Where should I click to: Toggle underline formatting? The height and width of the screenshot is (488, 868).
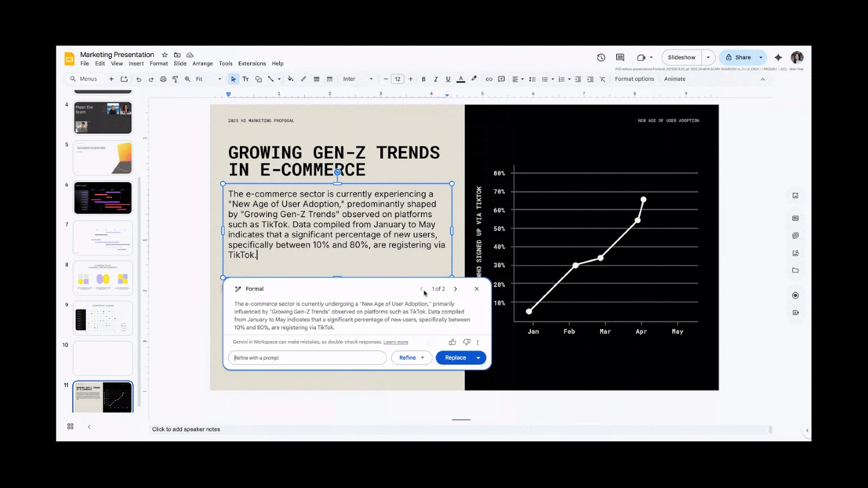click(448, 79)
